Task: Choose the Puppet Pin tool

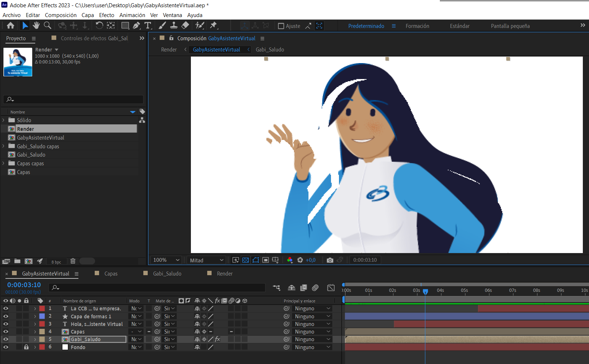Action: click(x=214, y=25)
